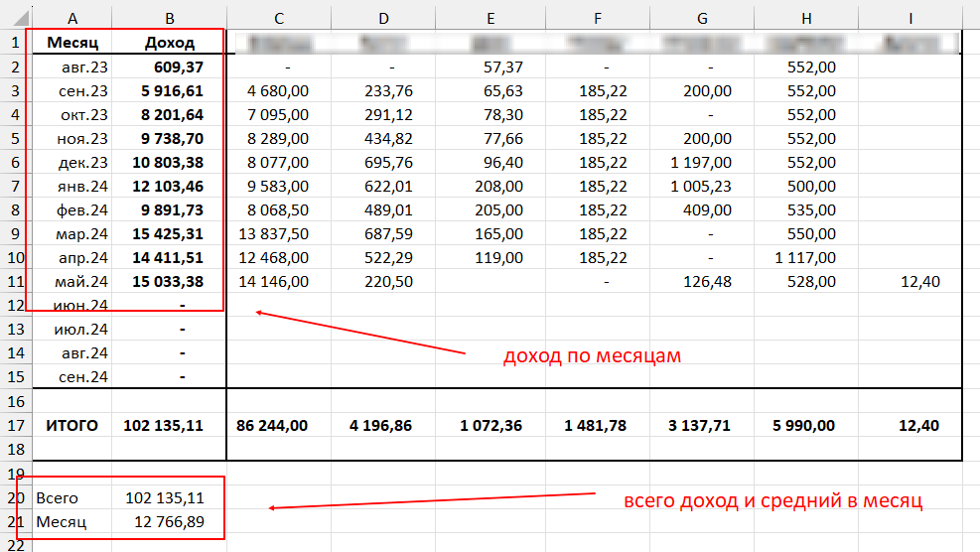Select cell with value 609,37
Image resolution: width=980 pixels, height=552 pixels.
pyautogui.click(x=169, y=67)
